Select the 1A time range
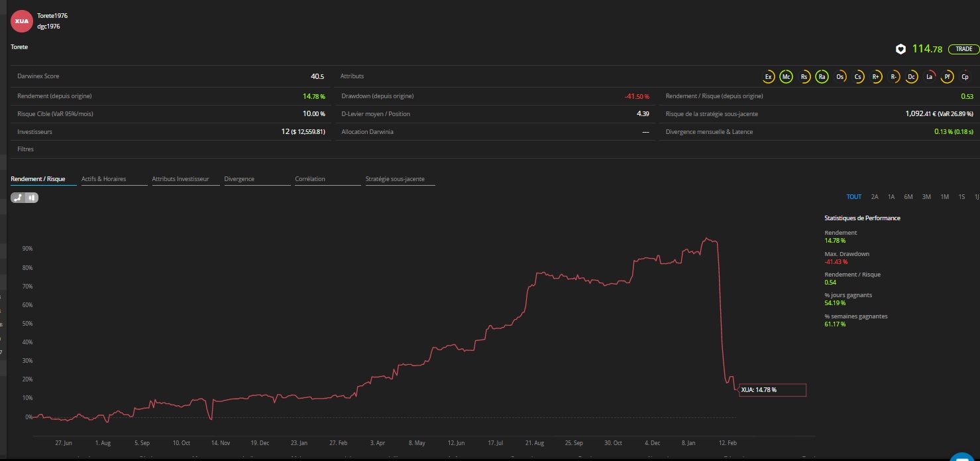Image resolution: width=980 pixels, height=461 pixels. [891, 197]
